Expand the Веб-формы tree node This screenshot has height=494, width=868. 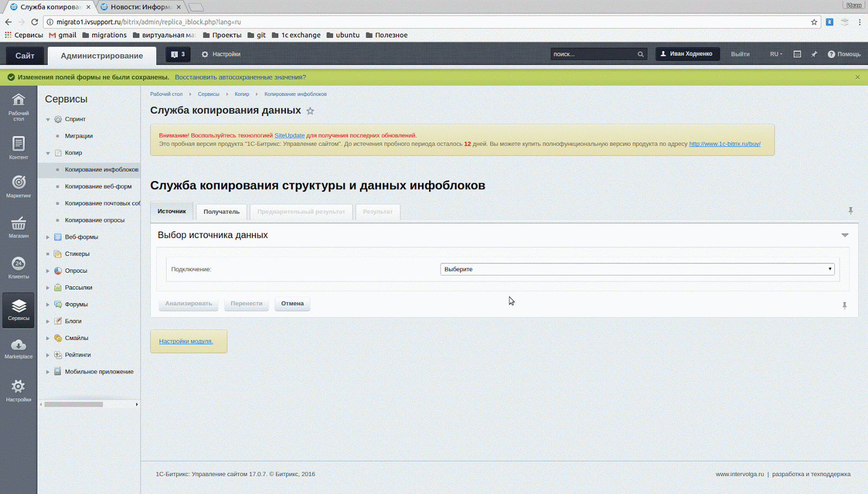(x=48, y=237)
